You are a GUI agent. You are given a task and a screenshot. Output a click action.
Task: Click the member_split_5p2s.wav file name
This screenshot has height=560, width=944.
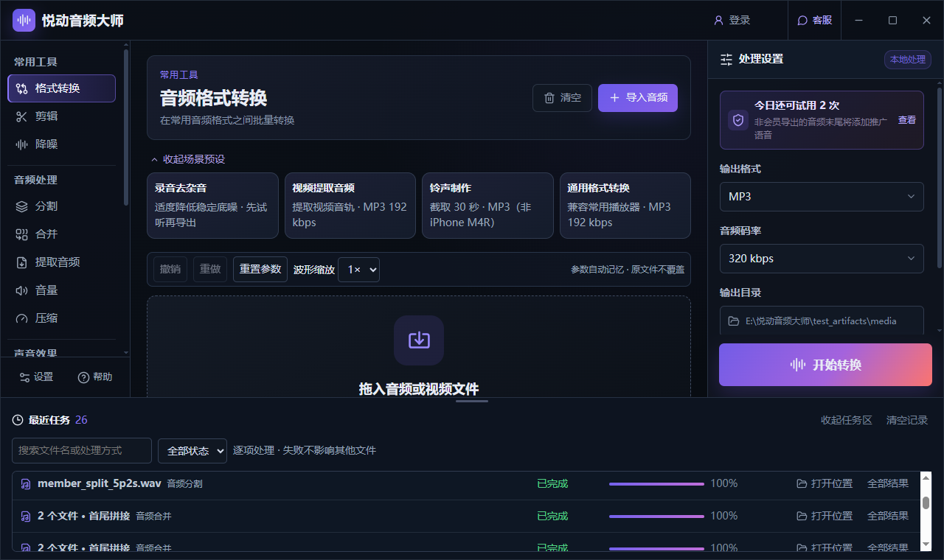pos(99,484)
